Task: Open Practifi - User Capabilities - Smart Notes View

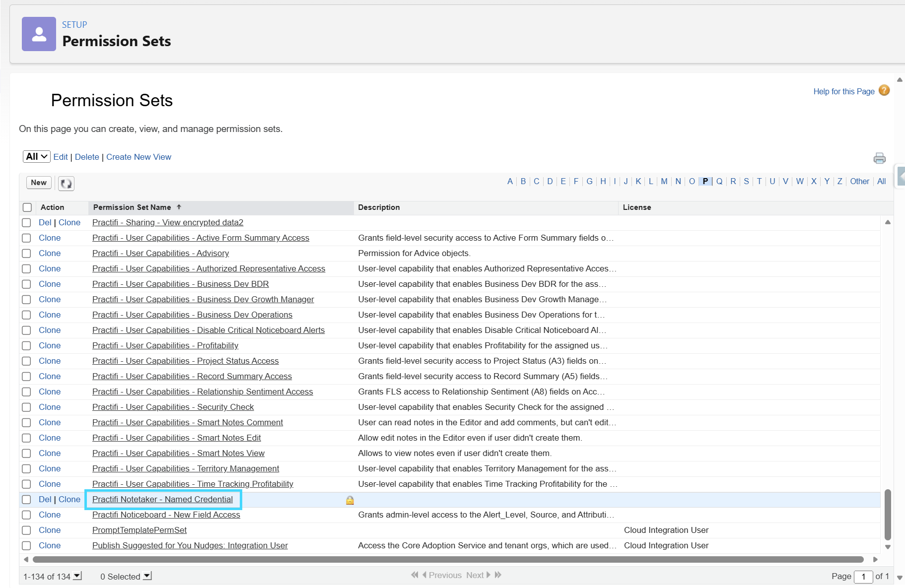Action: (178, 453)
